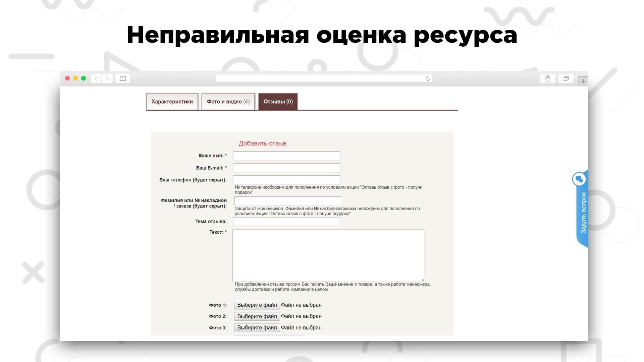The width and height of the screenshot is (644, 362).
Task: Toggle the browser sidebar icon
Action: (123, 78)
